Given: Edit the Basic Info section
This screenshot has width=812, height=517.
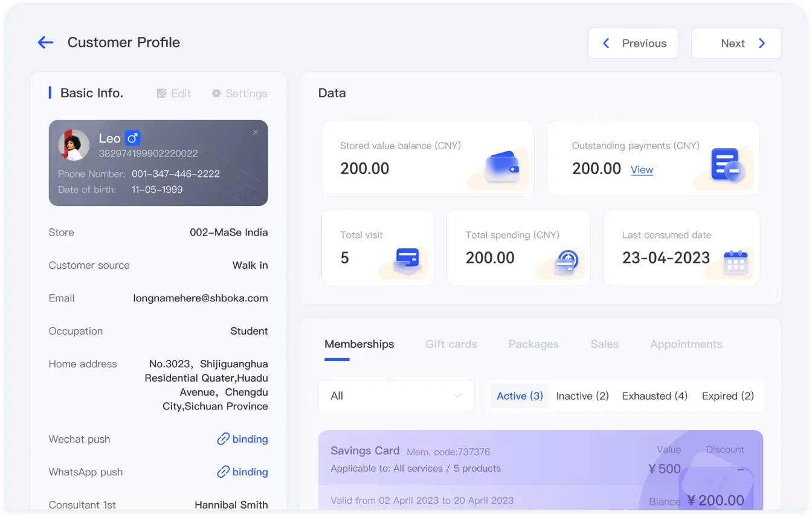Looking at the screenshot, I should pos(174,94).
